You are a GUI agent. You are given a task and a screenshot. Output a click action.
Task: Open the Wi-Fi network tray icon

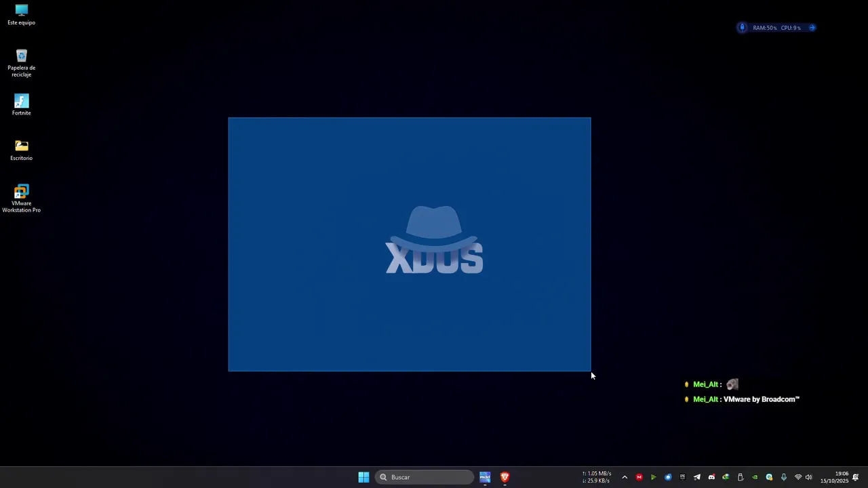point(798,477)
